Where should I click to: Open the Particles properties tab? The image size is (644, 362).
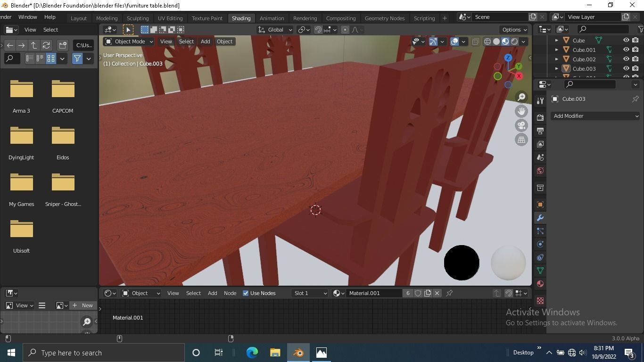(540, 231)
